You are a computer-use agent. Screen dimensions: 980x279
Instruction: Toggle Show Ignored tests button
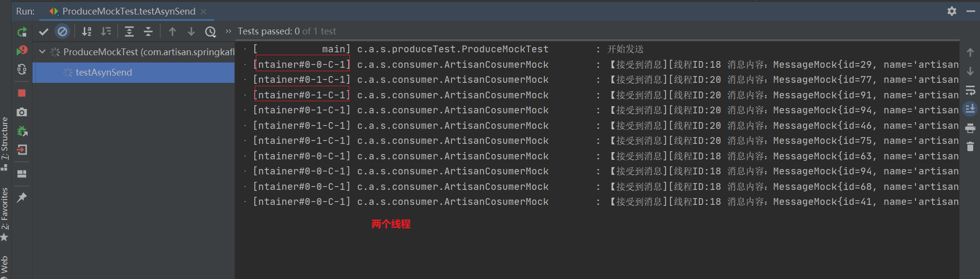coord(62,32)
